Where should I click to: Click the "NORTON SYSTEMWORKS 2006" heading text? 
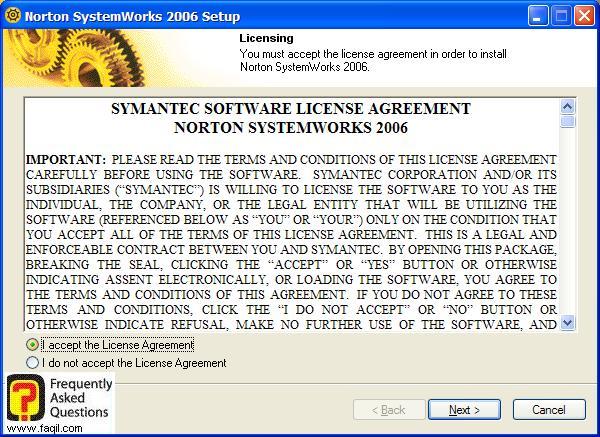click(291, 127)
